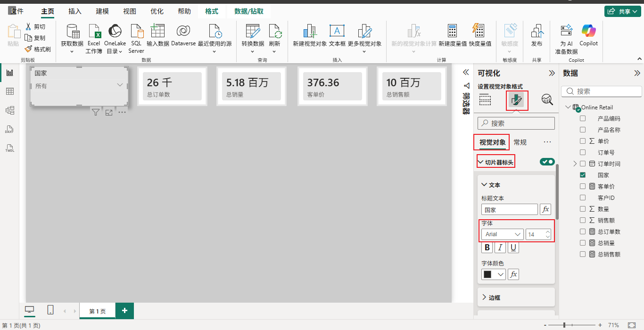This screenshot has height=330, width=644.
Task: Check the 订单号 field checkbox
Action: 583,152
